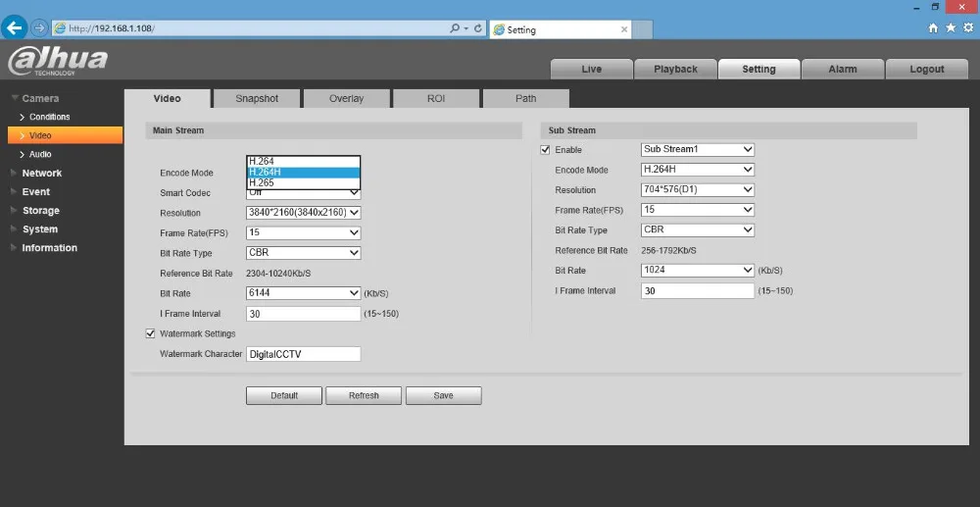Open Audio in the sidebar
The height and width of the screenshot is (507, 980).
tap(40, 154)
